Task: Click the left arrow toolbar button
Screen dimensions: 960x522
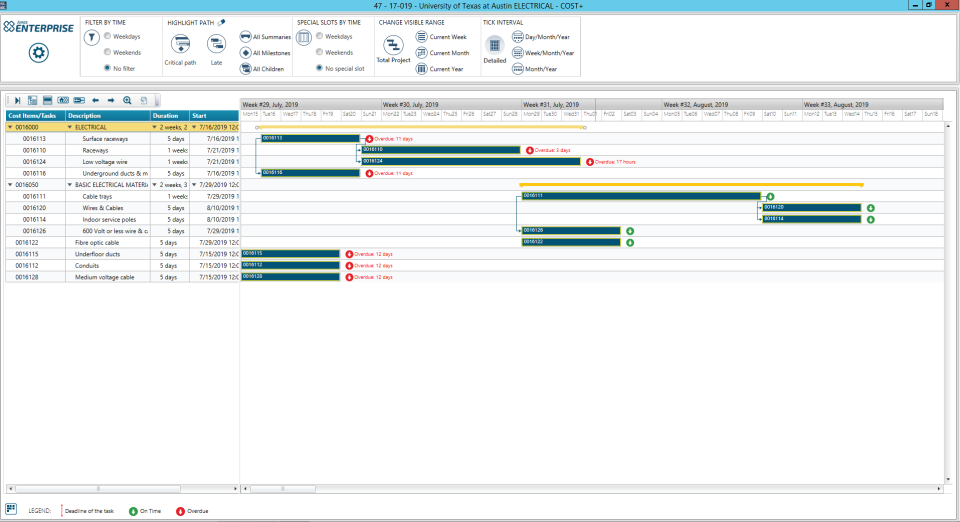Action: [x=96, y=100]
